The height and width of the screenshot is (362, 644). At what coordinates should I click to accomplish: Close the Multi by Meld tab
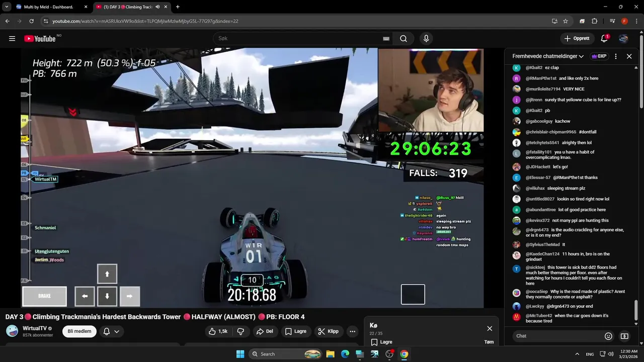tap(86, 7)
